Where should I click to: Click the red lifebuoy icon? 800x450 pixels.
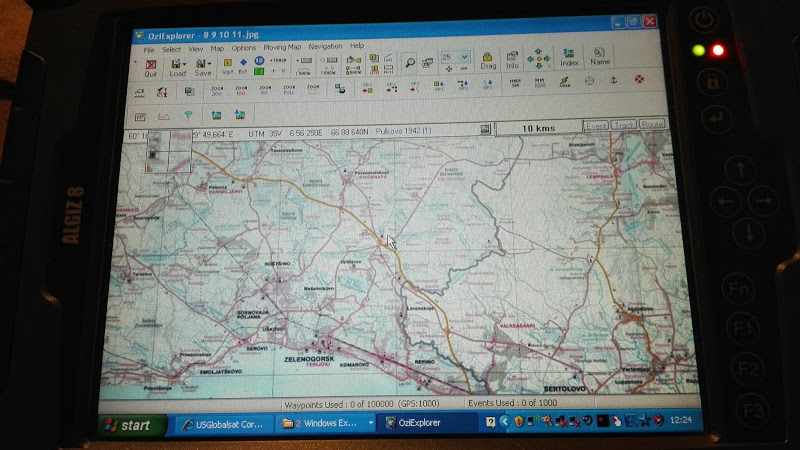coord(638,80)
